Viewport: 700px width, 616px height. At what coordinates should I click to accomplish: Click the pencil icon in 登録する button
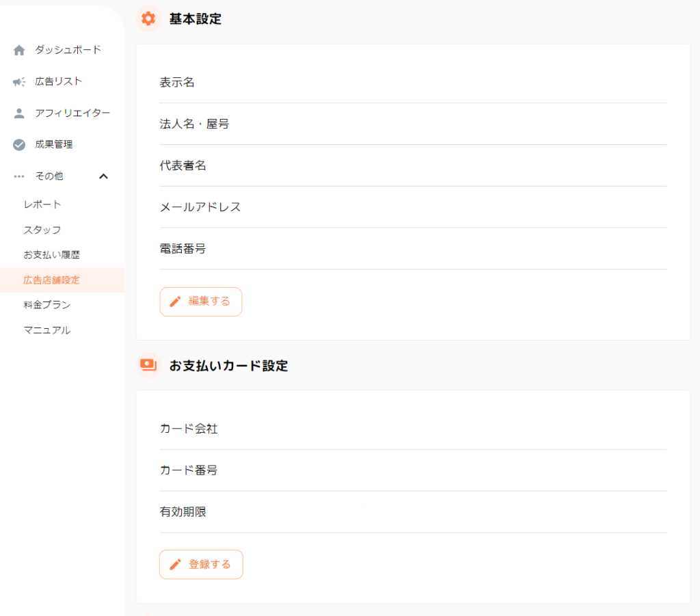point(175,565)
